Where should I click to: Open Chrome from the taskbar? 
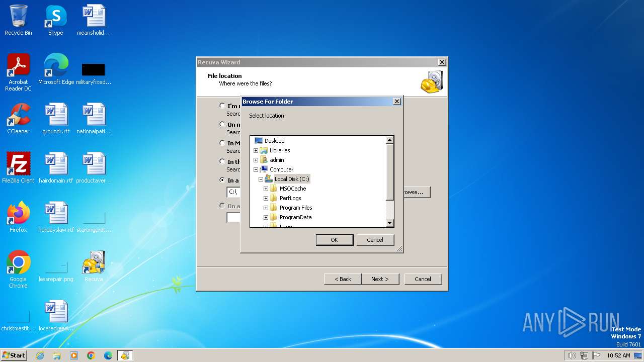(x=91, y=355)
